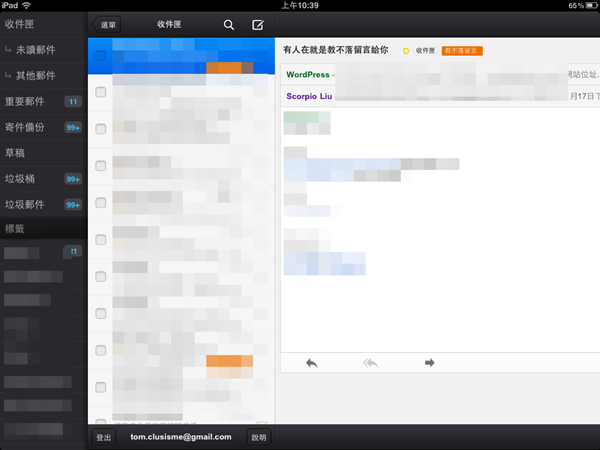Click the reply arrow icon
The image size is (600, 450).
click(x=311, y=363)
